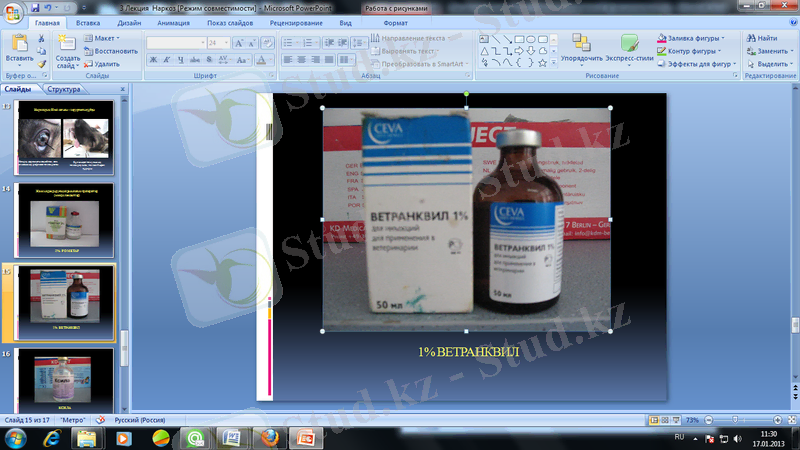Switch to Структура outline tab
Viewport: 800px width, 450px height.
(x=64, y=89)
